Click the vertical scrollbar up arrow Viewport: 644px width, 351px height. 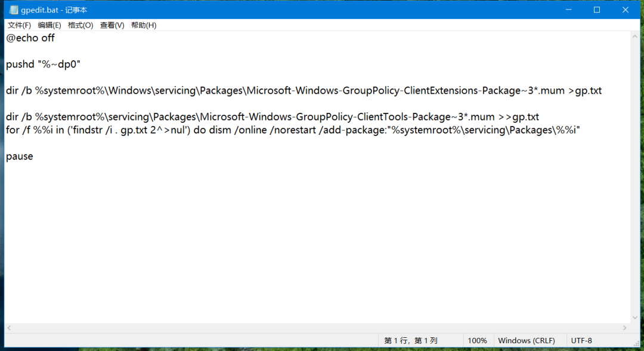[634, 36]
